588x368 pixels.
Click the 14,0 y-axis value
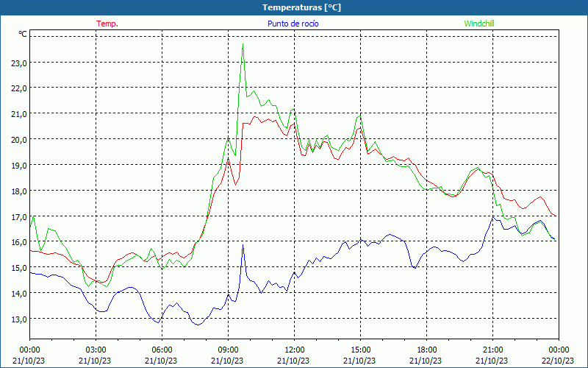coord(19,293)
